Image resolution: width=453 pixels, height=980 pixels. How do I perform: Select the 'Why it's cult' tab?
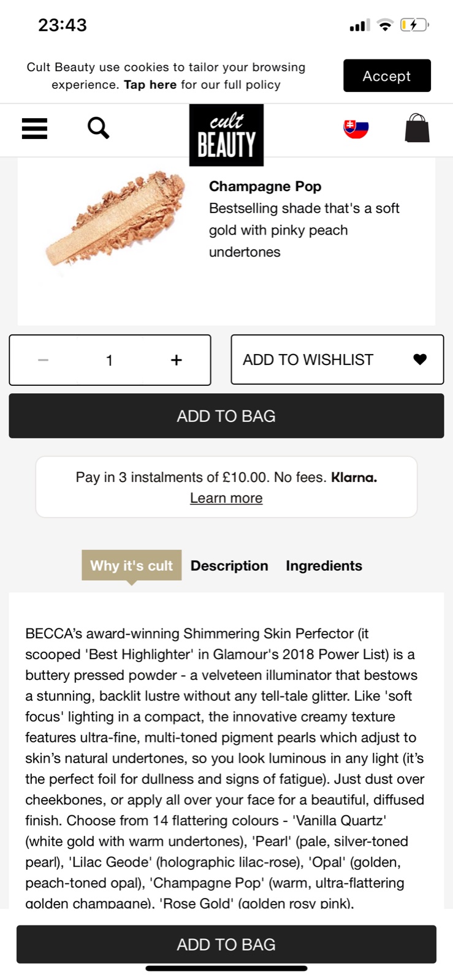(132, 565)
